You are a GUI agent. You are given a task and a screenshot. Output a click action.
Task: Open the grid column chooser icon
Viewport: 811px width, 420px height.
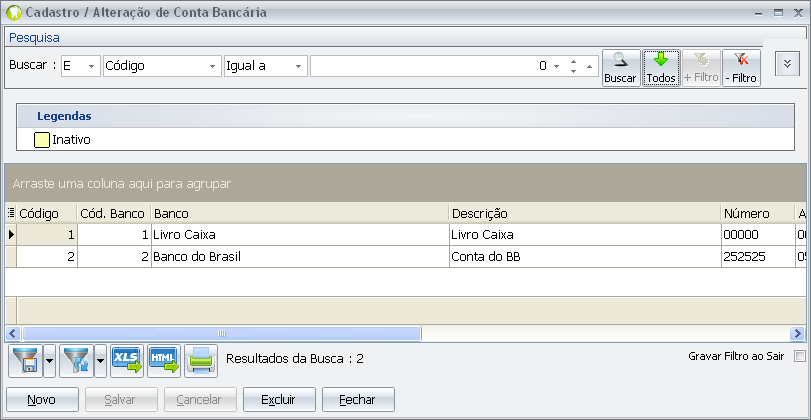click(x=11, y=213)
